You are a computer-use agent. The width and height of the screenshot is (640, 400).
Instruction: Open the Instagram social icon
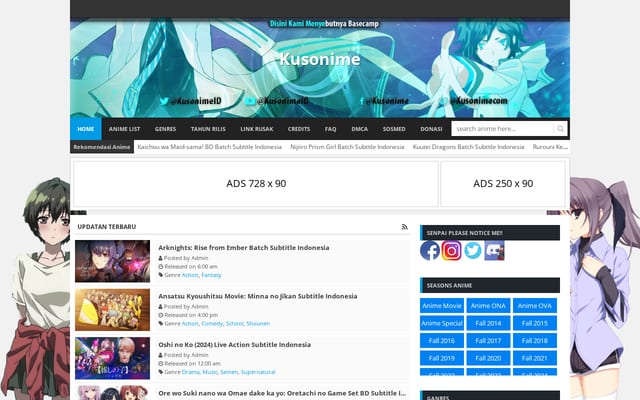pyautogui.click(x=451, y=250)
